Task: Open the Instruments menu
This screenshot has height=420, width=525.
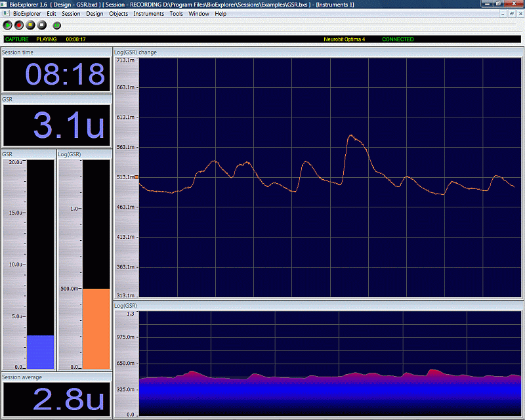Action: point(149,14)
